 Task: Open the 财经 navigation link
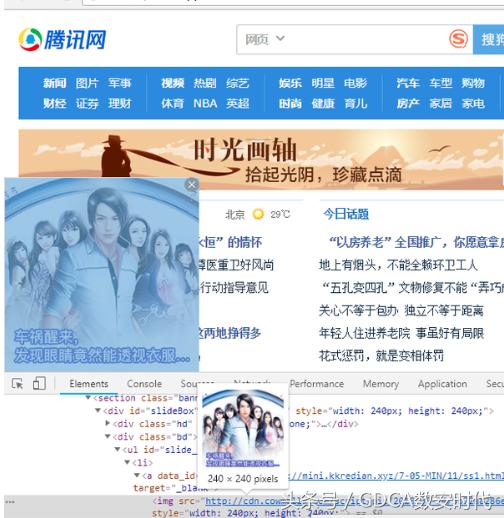55,104
